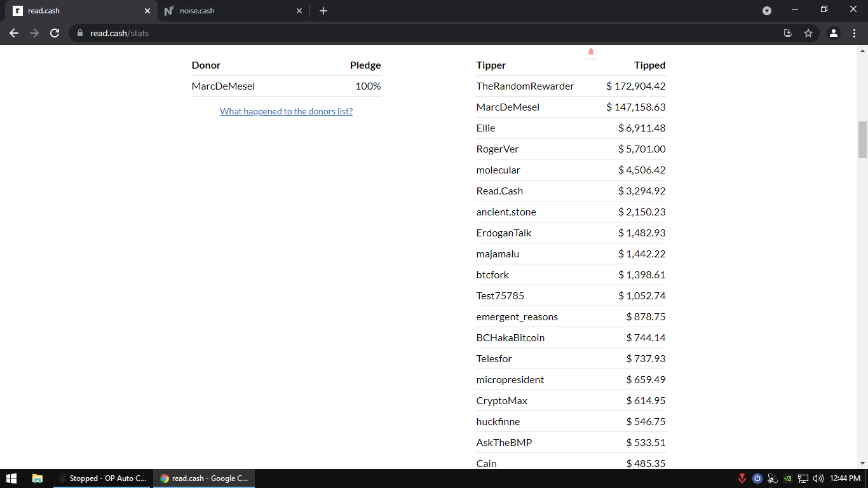The width and height of the screenshot is (868, 488).
Task: Select tipper ancient.stone
Action: coord(506,212)
